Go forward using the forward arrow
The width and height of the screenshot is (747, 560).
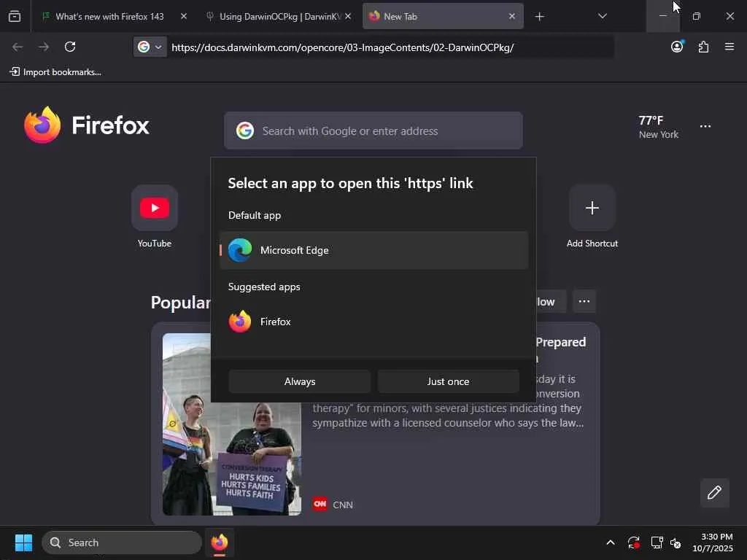point(44,47)
